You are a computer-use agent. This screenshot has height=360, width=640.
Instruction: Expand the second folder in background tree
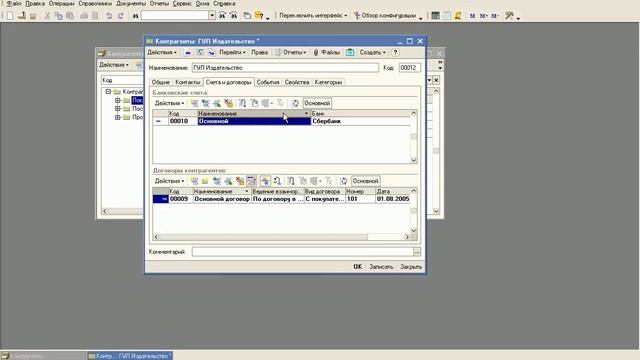118,109
